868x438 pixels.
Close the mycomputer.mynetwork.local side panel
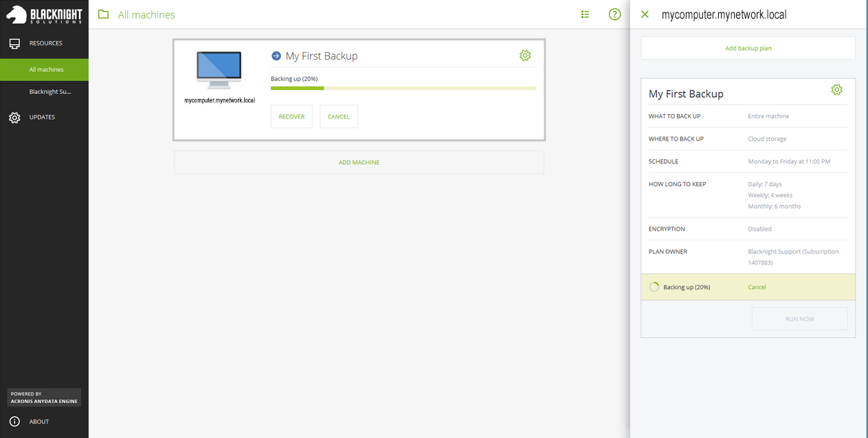[x=645, y=14]
